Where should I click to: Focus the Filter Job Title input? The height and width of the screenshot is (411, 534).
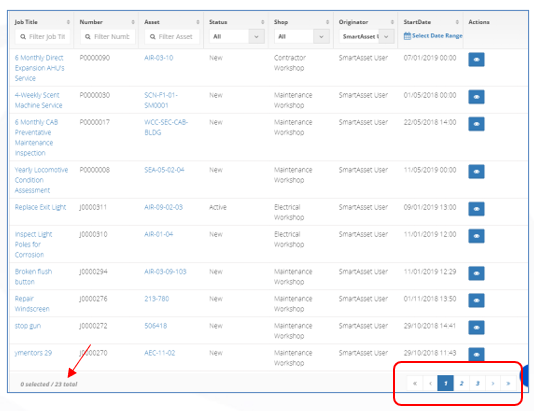pos(43,36)
